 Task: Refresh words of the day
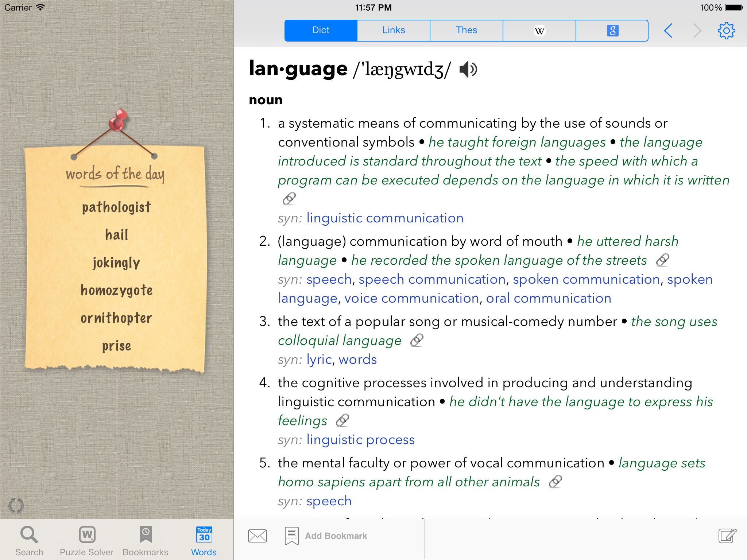(16, 506)
